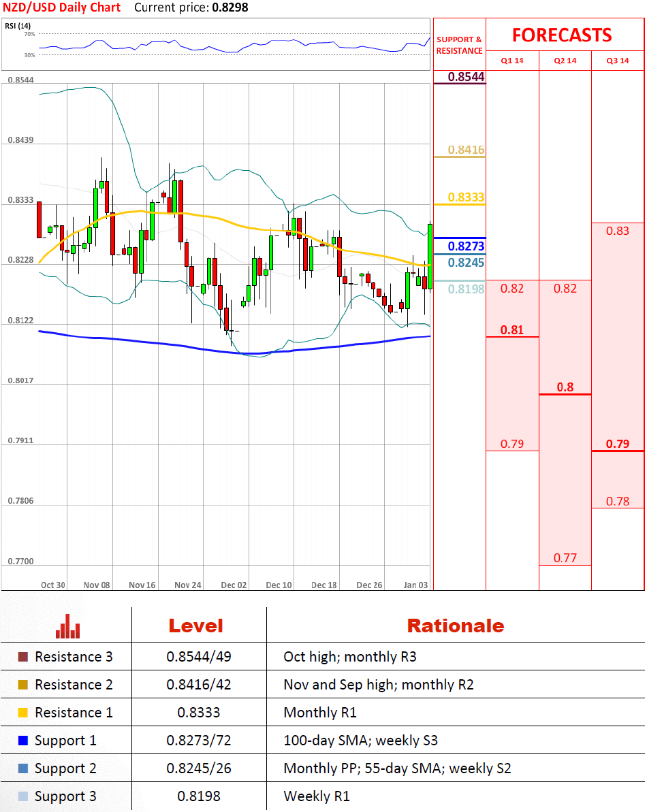The image size is (647, 812).
Task: Click the Resistance 1 yellow color swatch
Action: [23, 713]
